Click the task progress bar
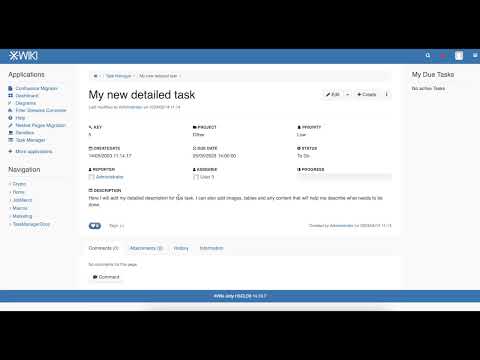This screenshot has width=480, height=360. pyautogui.click(x=344, y=176)
